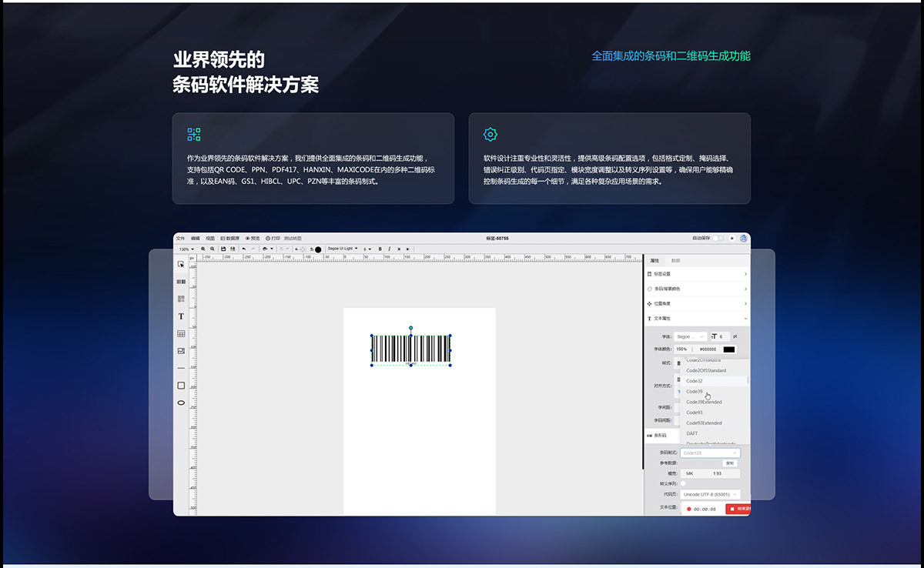This screenshot has height=568, width=924.
Task: Click the 测试转图 menu item
Action: 293,239
